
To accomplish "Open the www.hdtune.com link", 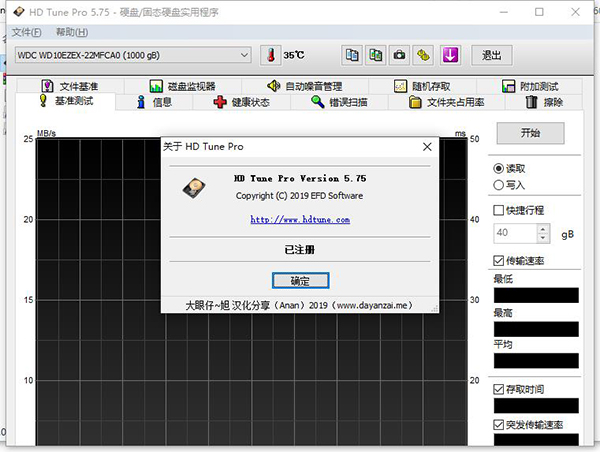I will (299, 219).
